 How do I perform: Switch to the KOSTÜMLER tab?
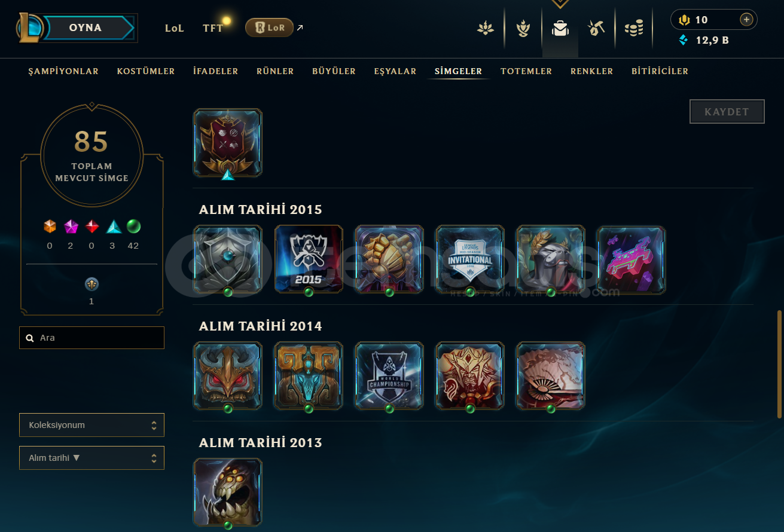pos(146,71)
